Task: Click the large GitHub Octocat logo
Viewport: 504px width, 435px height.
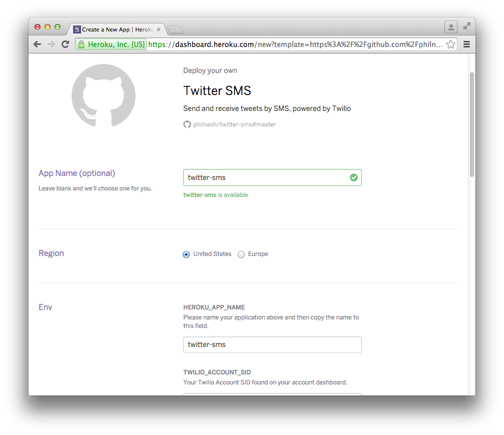Action: pyautogui.click(x=104, y=95)
